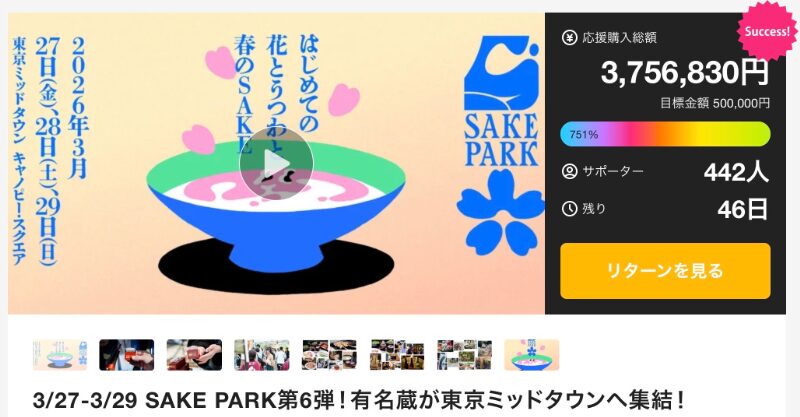Click the supporter person icon
The width and height of the screenshot is (800, 417).
(569, 170)
